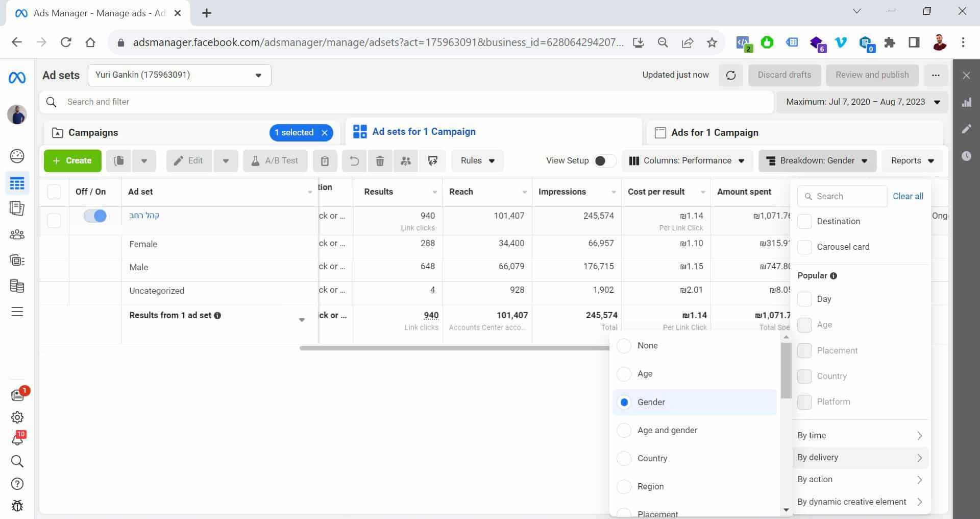Check the Destination breakdown checkbox
Screen dimensions: 980x519
coord(804,221)
